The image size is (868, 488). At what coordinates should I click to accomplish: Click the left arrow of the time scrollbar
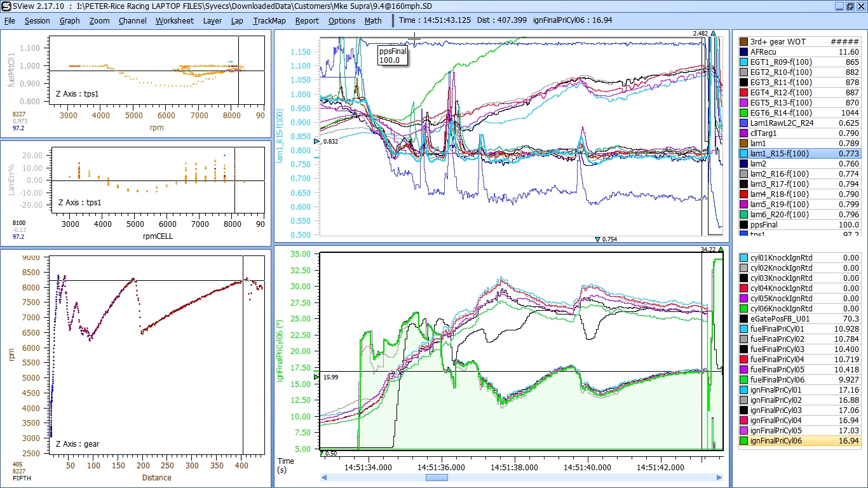click(x=324, y=477)
